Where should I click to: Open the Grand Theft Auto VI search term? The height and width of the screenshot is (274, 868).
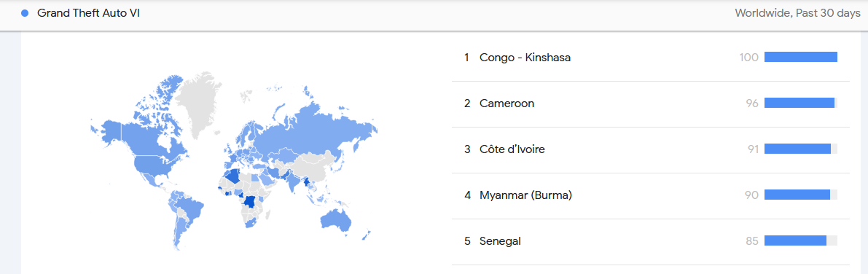click(88, 12)
